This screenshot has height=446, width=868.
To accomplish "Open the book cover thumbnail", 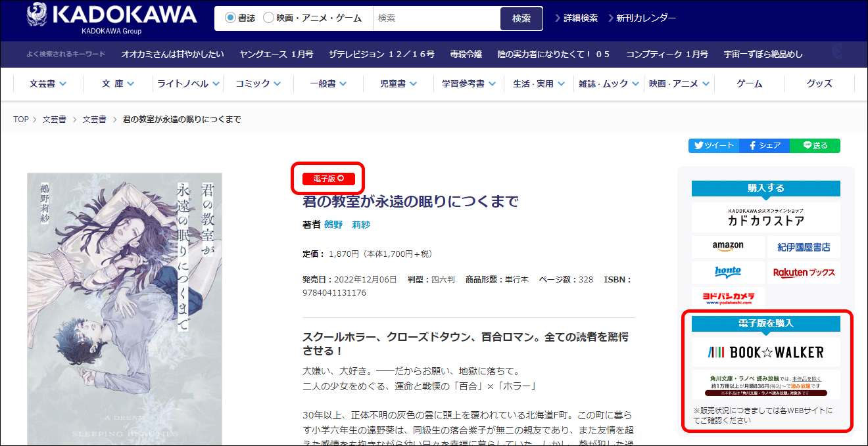I will pos(124,309).
